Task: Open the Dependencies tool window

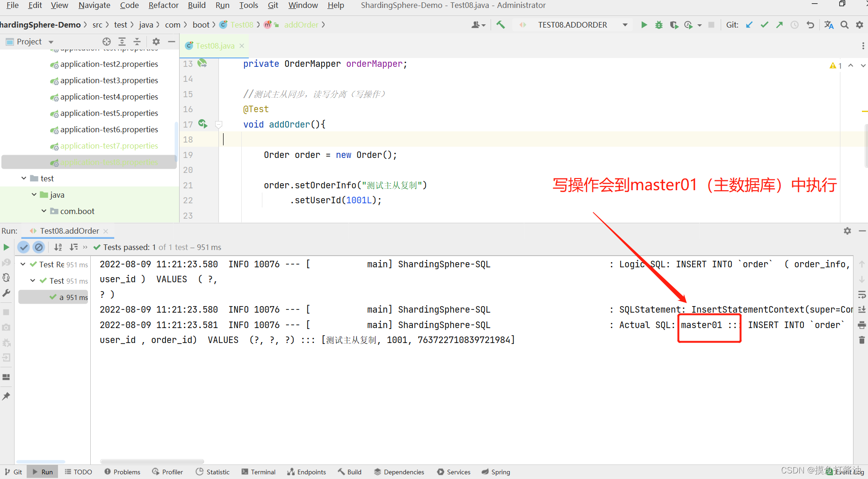Action: click(x=399, y=472)
